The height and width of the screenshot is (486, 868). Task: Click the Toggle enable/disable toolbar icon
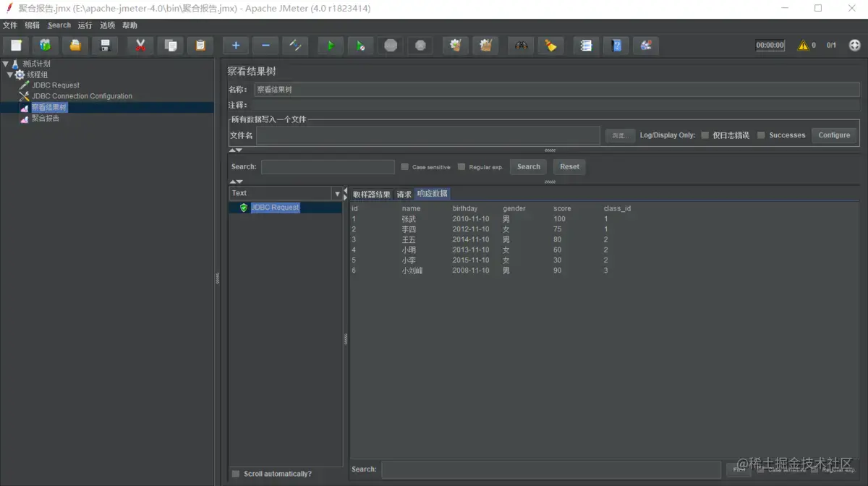point(295,46)
